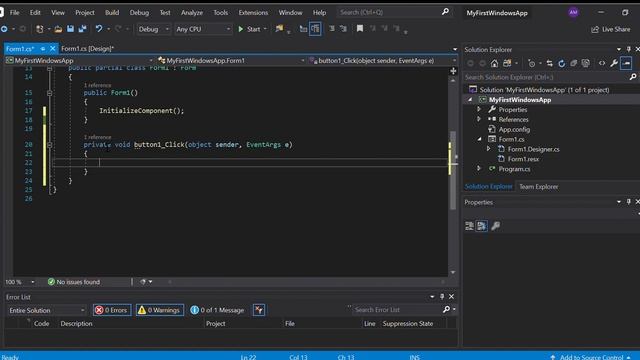Open Properties wrench icon in Solution Explorer

pos(614,63)
